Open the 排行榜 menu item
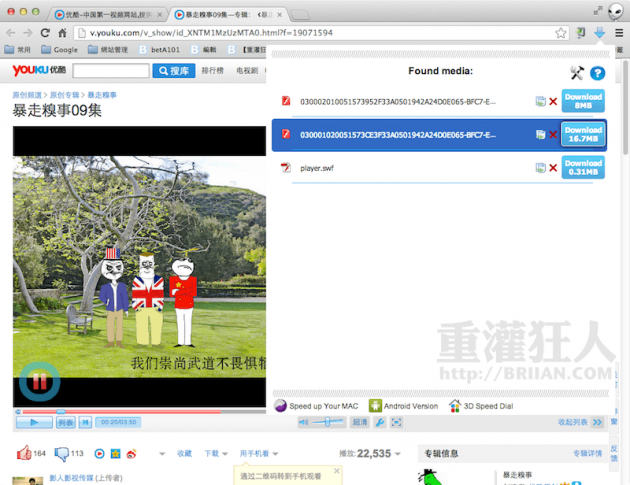 coord(212,71)
